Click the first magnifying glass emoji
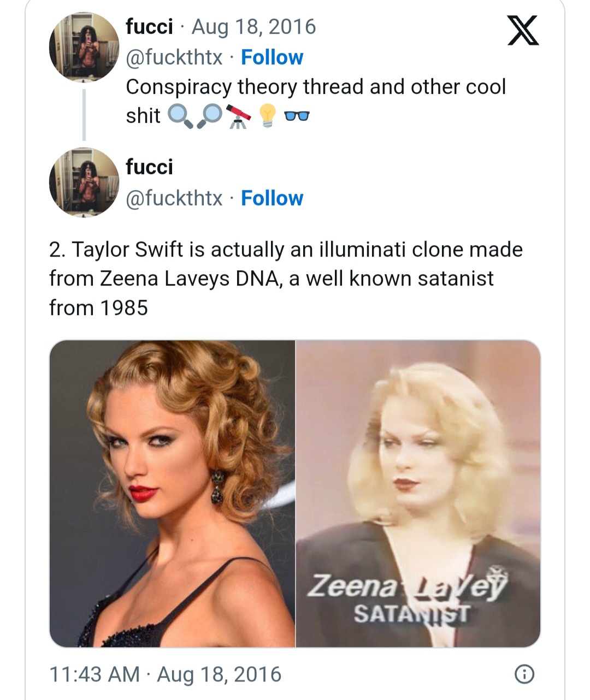This screenshot has width=590, height=700. (180, 116)
